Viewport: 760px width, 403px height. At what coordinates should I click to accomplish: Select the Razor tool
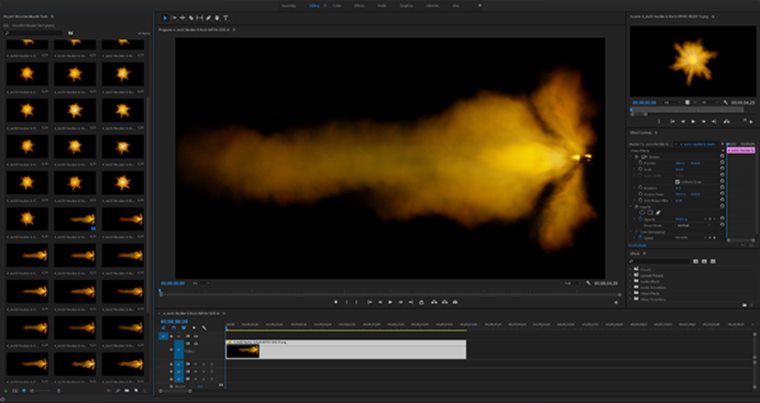(191, 18)
